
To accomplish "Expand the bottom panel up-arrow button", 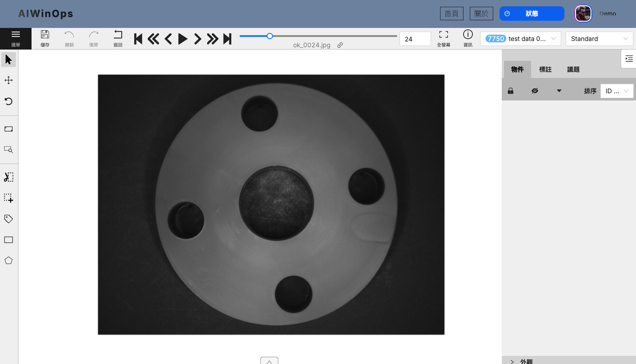I will (269, 360).
